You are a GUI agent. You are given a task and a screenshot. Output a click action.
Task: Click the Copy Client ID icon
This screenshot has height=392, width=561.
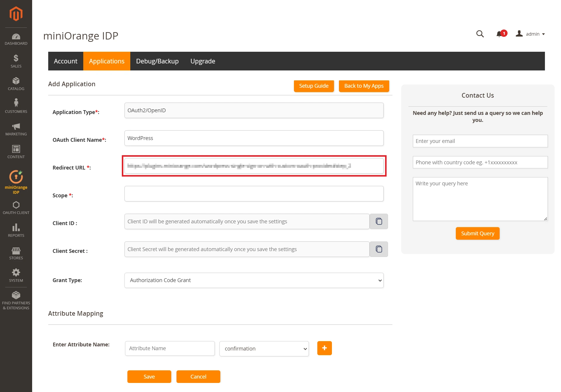(x=379, y=221)
